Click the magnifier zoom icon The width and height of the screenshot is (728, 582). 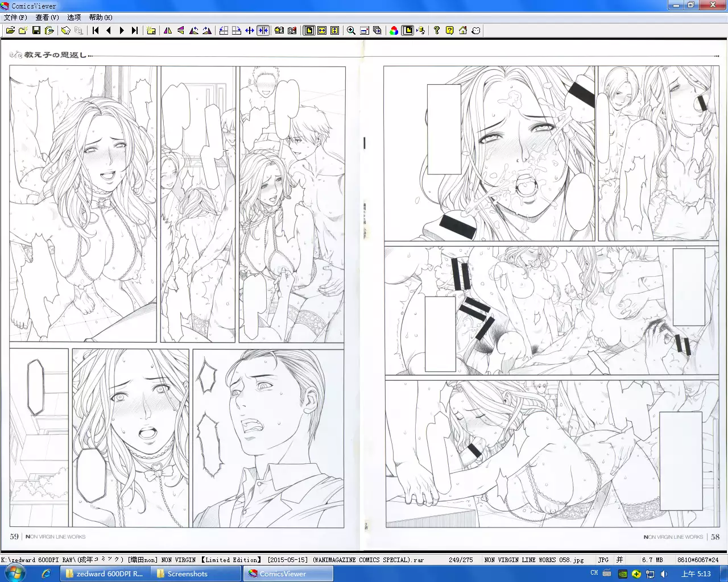coord(351,31)
